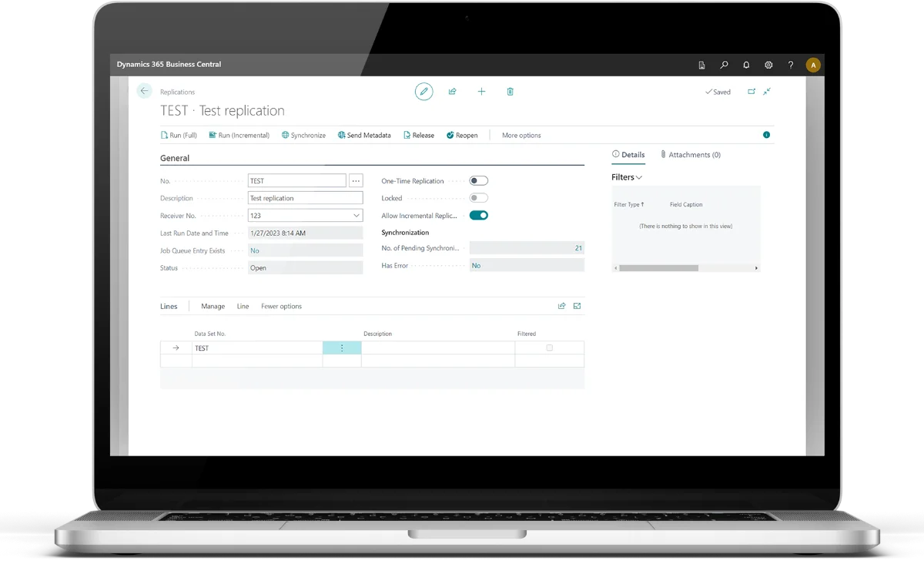
Task: Click Send Metadata
Action: (x=364, y=136)
